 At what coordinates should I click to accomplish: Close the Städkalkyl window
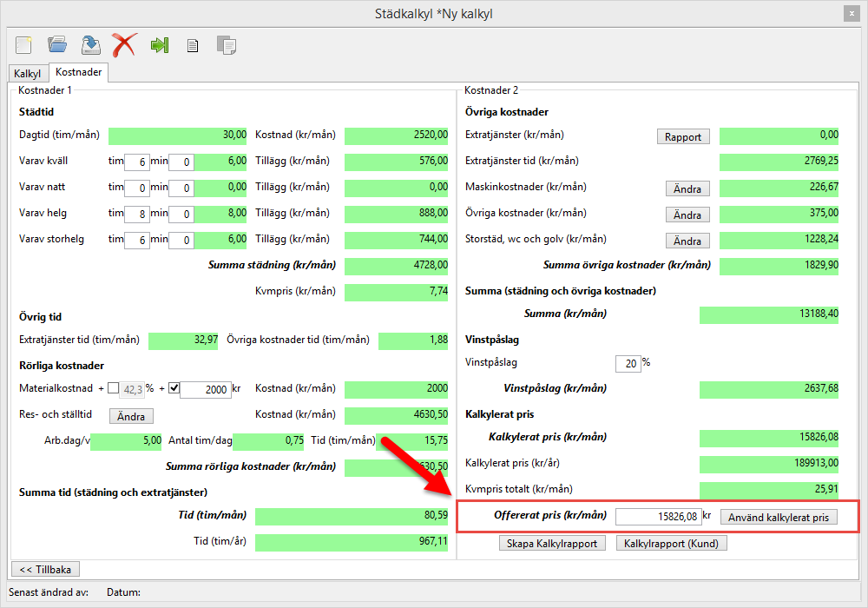click(x=850, y=13)
